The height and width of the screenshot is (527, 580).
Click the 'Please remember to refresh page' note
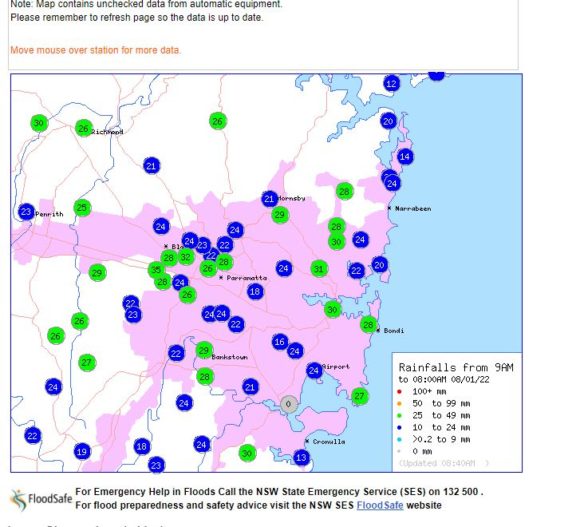[137, 17]
